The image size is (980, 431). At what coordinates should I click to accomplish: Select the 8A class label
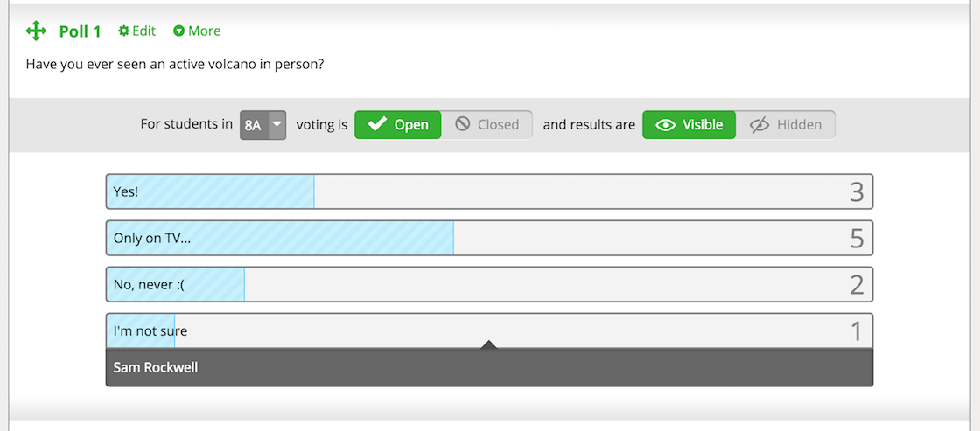click(x=253, y=125)
